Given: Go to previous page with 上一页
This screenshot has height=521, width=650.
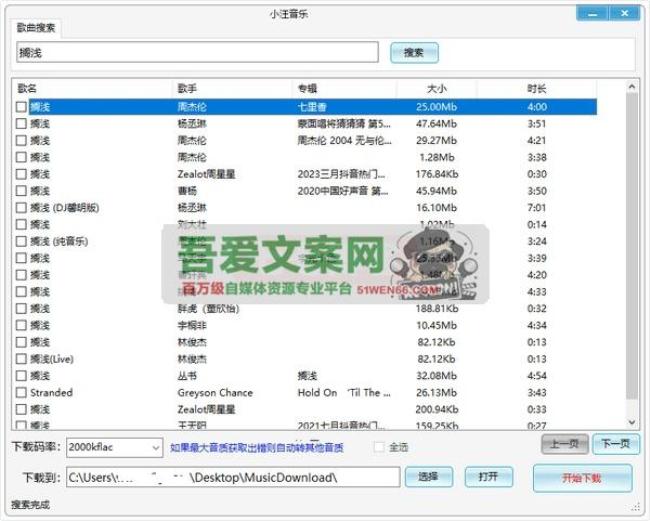Looking at the screenshot, I should click(565, 444).
